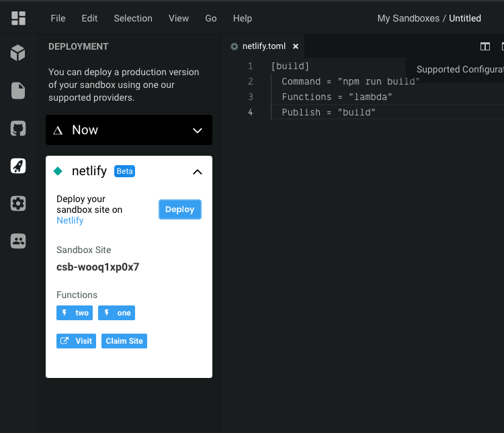The height and width of the screenshot is (433, 504).
Task: Open the Help menu
Action: (x=243, y=18)
